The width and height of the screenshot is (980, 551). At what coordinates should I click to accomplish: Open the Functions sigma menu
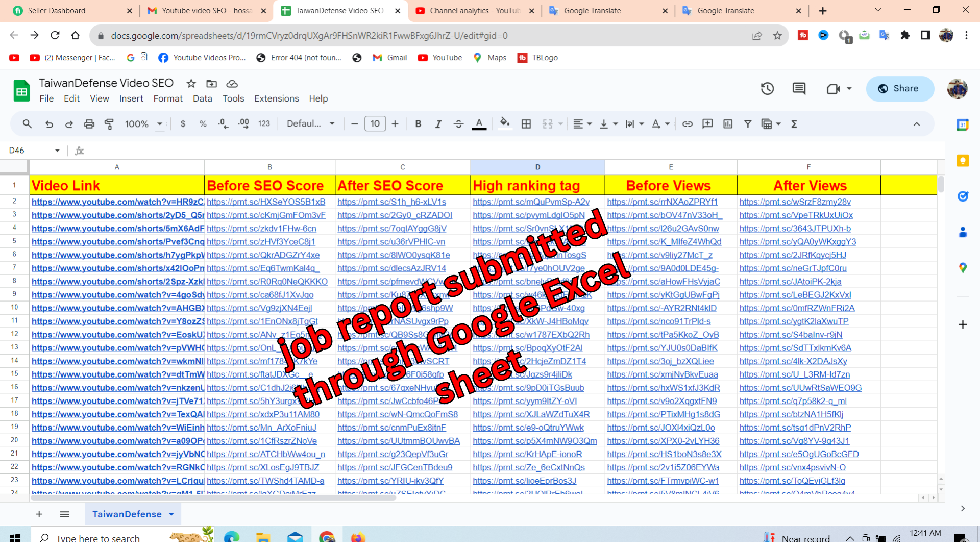pyautogui.click(x=794, y=124)
